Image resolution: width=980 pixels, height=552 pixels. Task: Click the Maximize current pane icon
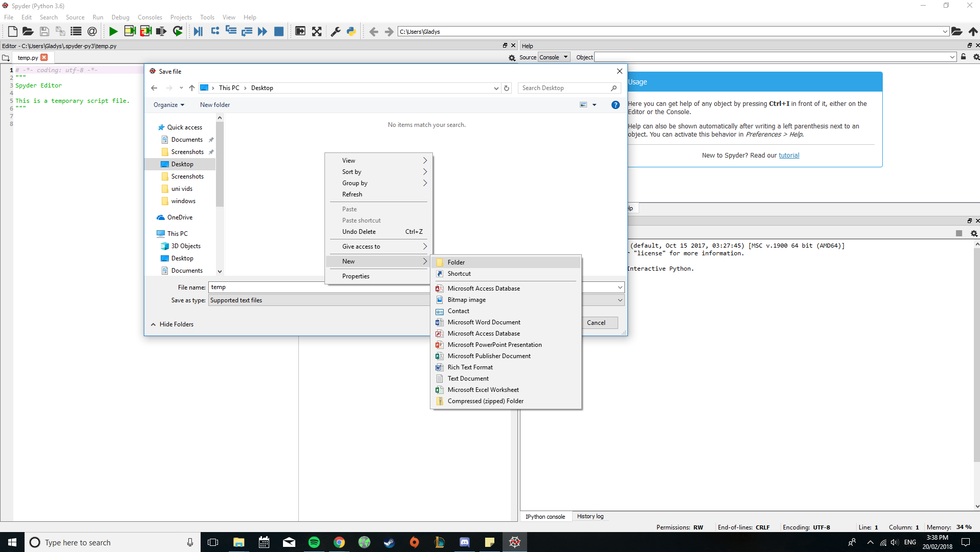317,31
